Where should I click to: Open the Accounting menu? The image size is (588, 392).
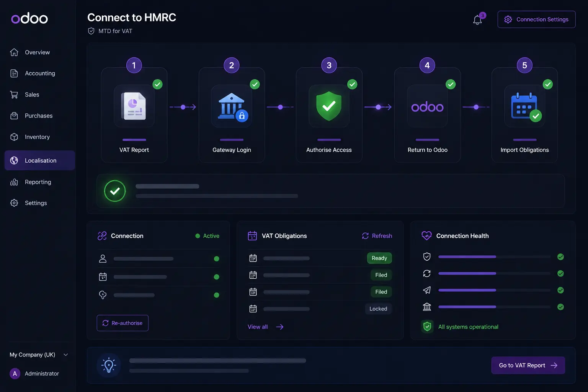pyautogui.click(x=40, y=73)
